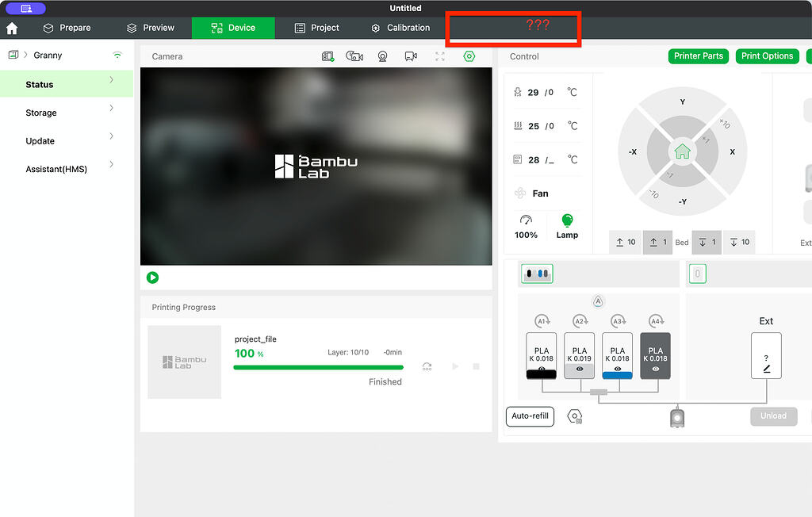812x517 pixels.
Task: Raise the bed by 10
Action: 626,243
